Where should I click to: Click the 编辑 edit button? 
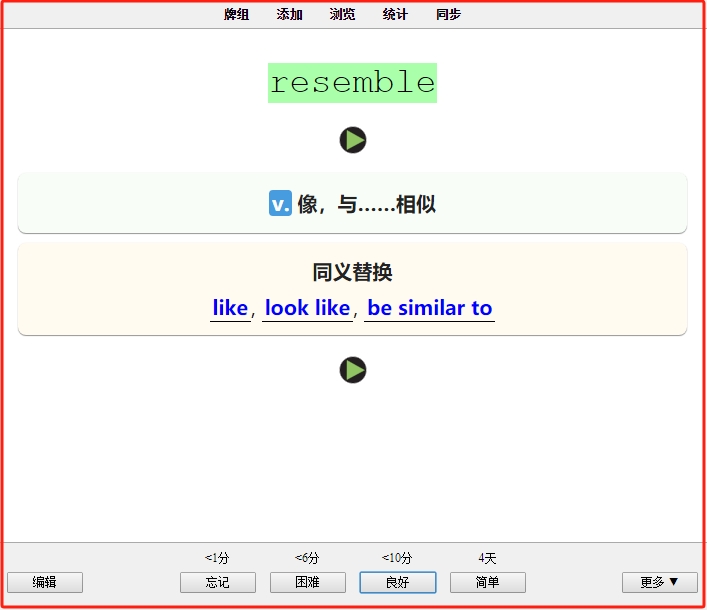[x=45, y=582]
